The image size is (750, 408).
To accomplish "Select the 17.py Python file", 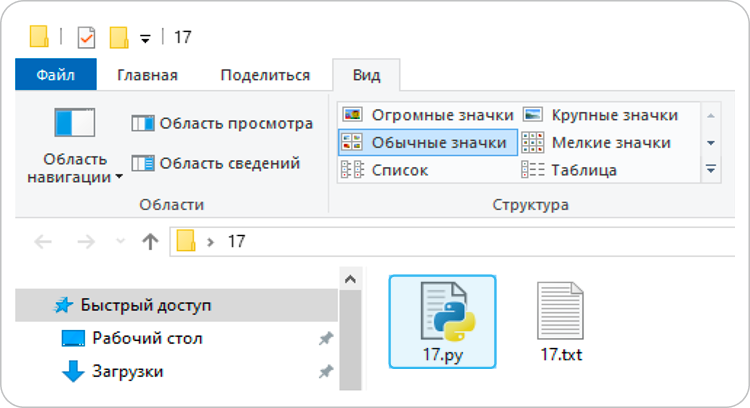I will click(x=442, y=321).
